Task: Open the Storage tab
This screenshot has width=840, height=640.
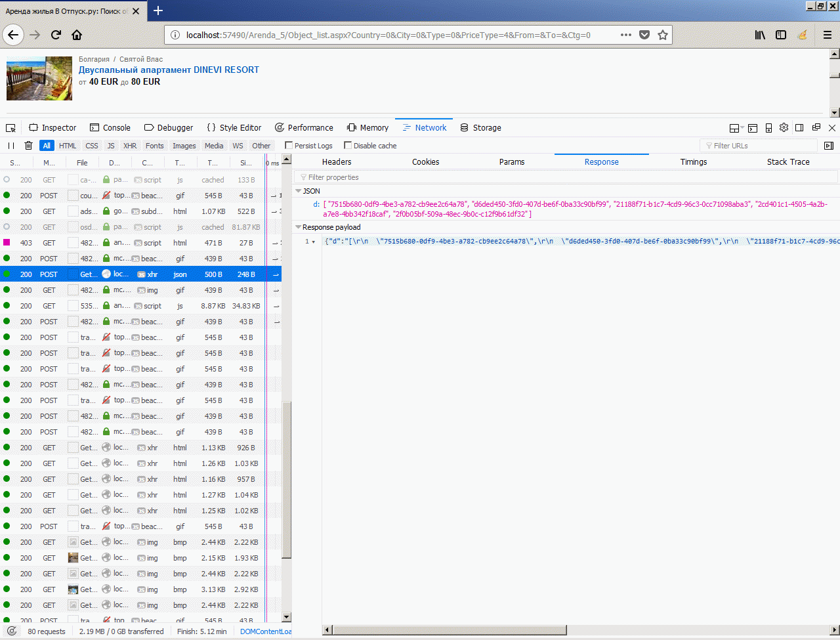Action: pyautogui.click(x=480, y=128)
